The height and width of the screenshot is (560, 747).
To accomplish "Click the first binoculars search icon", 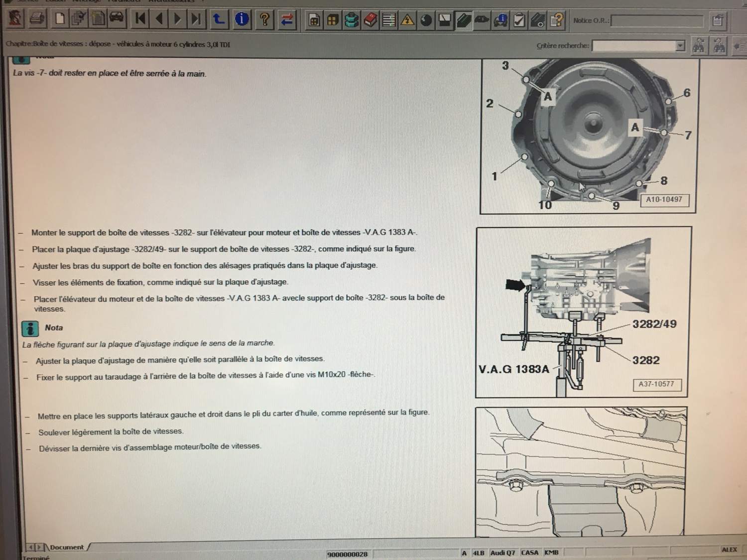I will coord(699,46).
